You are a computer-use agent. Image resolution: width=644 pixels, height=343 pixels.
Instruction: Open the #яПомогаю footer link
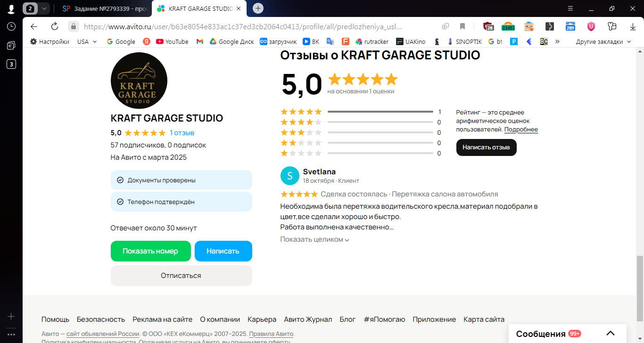coord(384,319)
